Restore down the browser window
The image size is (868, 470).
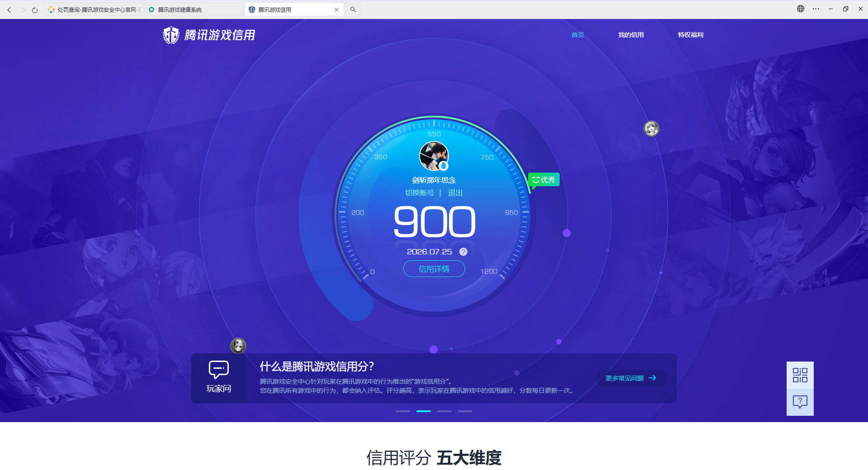845,9
